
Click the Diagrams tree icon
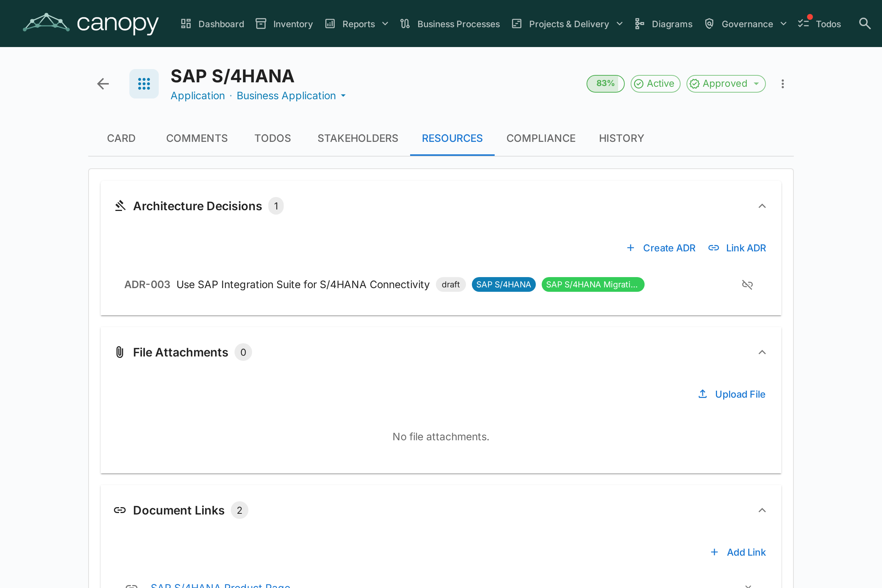click(x=640, y=24)
